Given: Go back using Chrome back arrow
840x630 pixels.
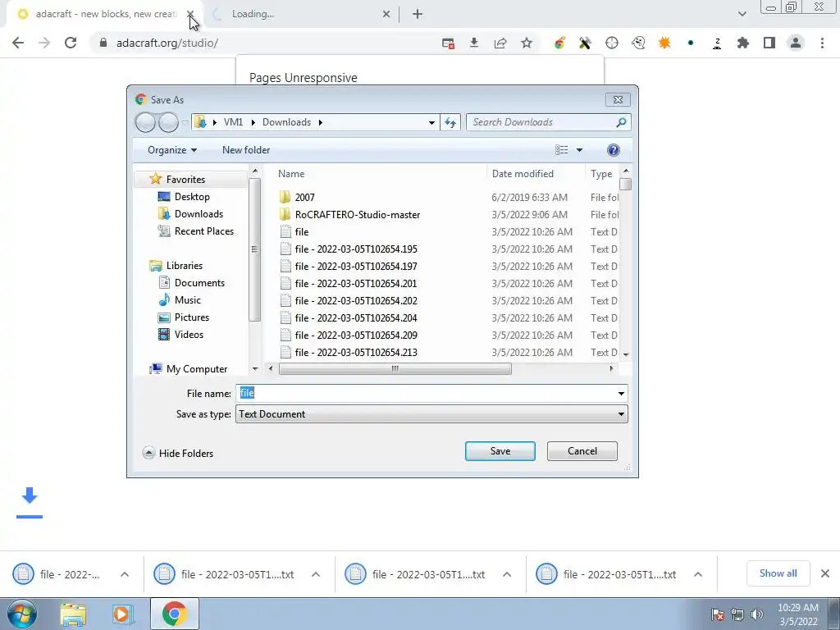Looking at the screenshot, I should coord(18,43).
